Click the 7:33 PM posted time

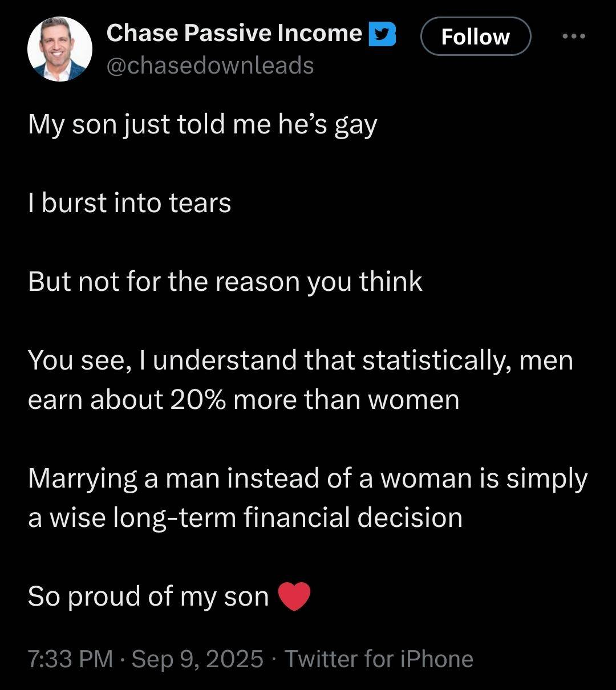coord(70,659)
